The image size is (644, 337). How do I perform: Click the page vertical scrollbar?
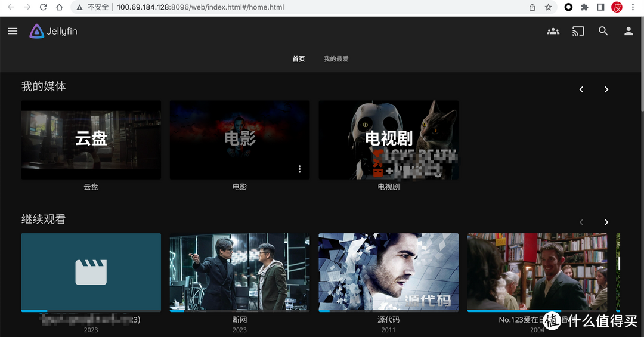pos(642,64)
